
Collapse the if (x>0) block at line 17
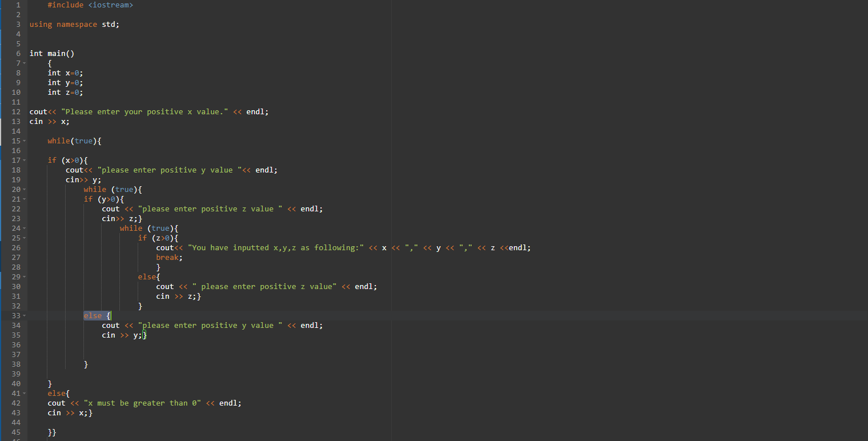pos(25,160)
